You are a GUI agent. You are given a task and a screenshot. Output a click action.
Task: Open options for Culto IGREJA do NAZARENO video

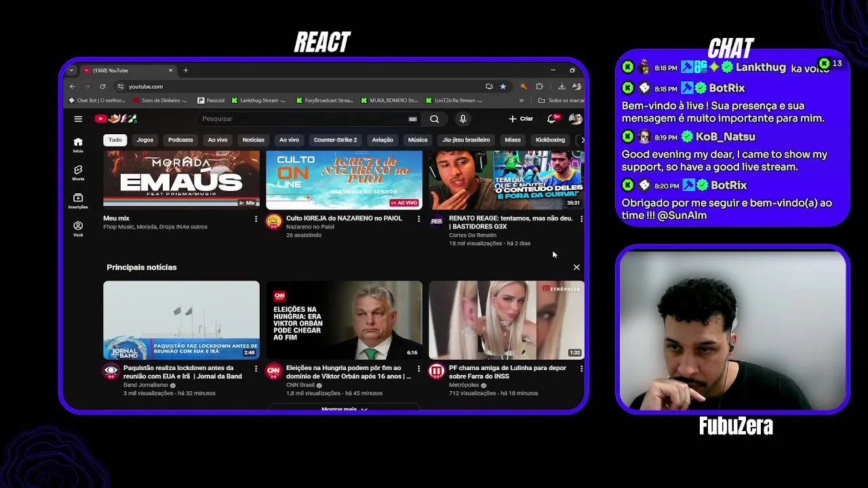(x=418, y=219)
